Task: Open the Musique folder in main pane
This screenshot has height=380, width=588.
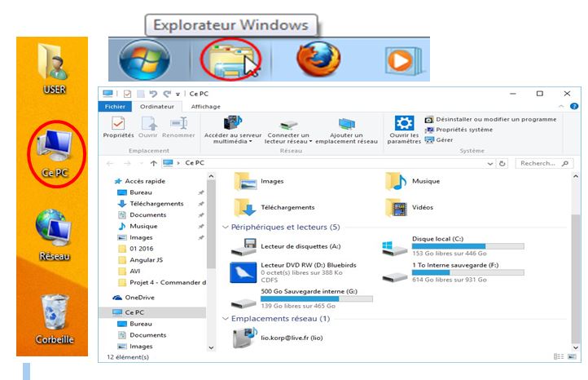Action: click(413, 181)
